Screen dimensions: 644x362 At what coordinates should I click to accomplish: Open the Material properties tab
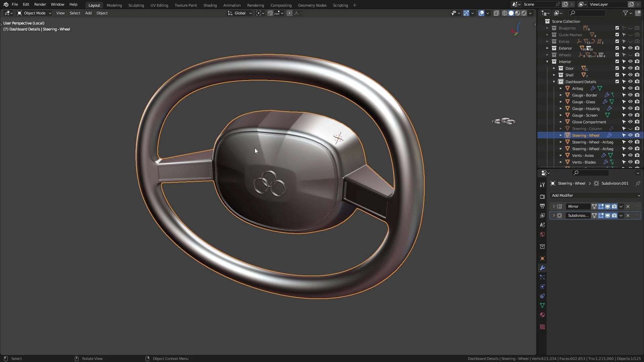click(x=542, y=315)
